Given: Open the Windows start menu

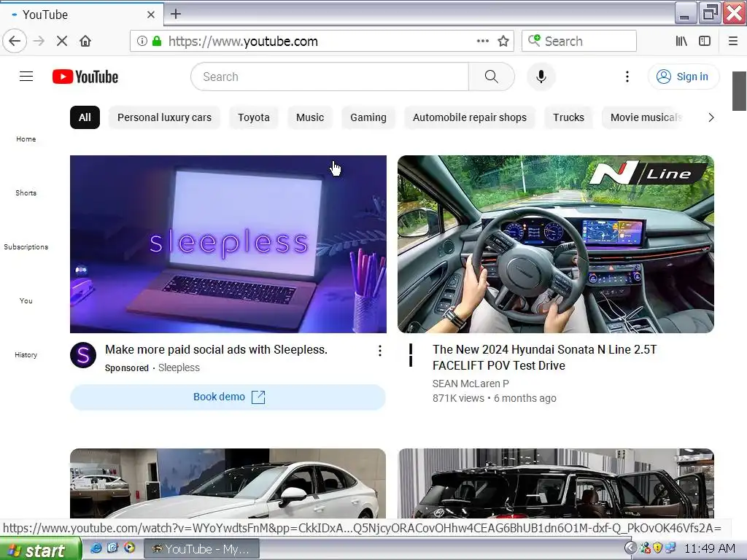Looking at the screenshot, I should coord(41,550).
